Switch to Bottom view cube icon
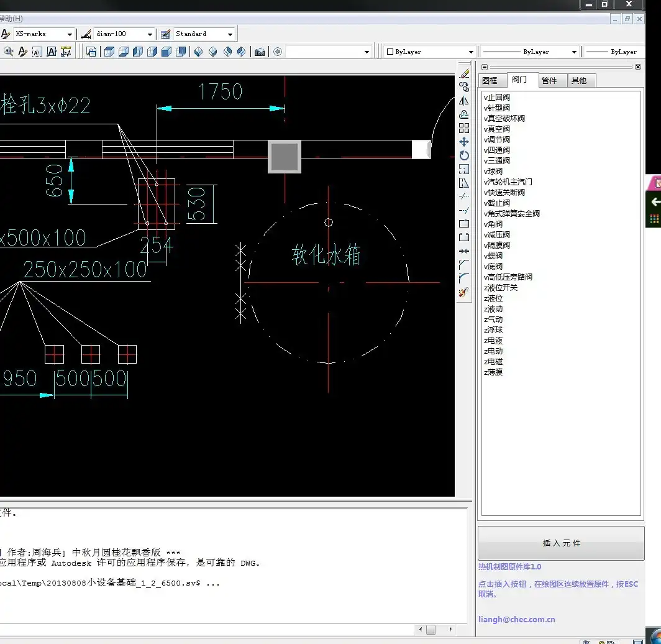 pyautogui.click(x=124, y=52)
